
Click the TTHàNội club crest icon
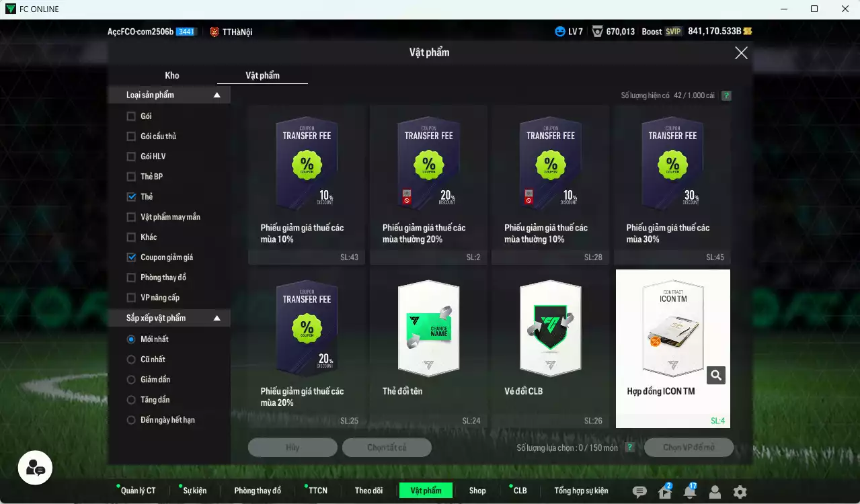[x=214, y=32]
